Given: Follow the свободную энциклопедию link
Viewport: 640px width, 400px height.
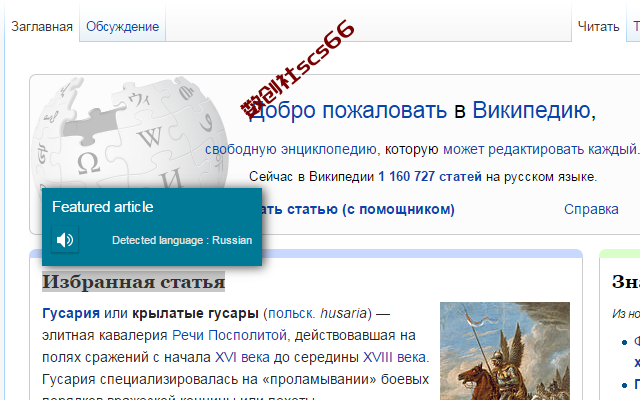Looking at the screenshot, I should point(290,149).
